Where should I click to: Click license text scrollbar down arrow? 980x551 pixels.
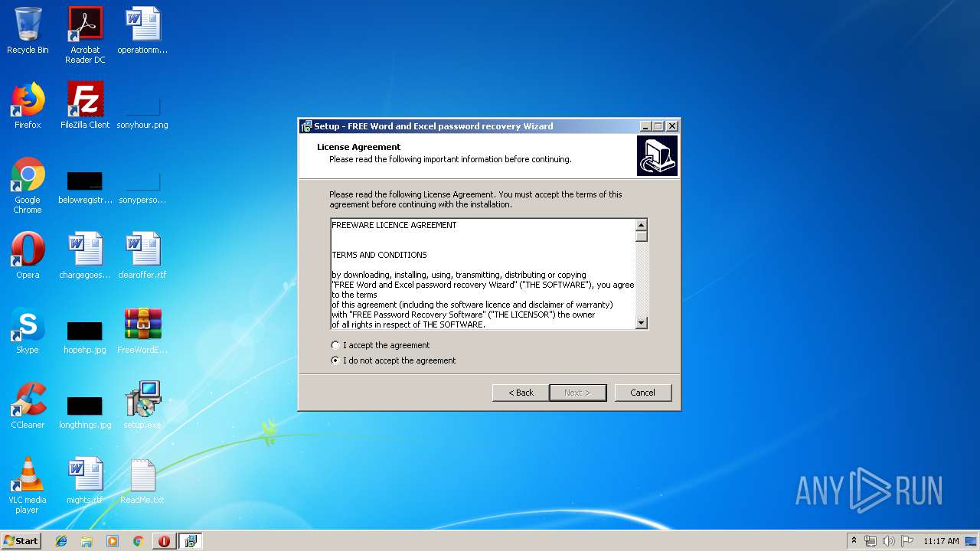(642, 324)
